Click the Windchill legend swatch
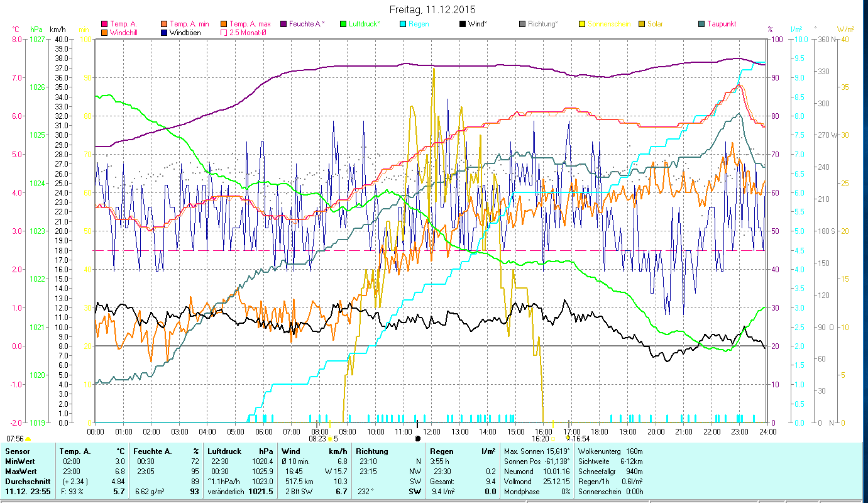 click(x=104, y=32)
